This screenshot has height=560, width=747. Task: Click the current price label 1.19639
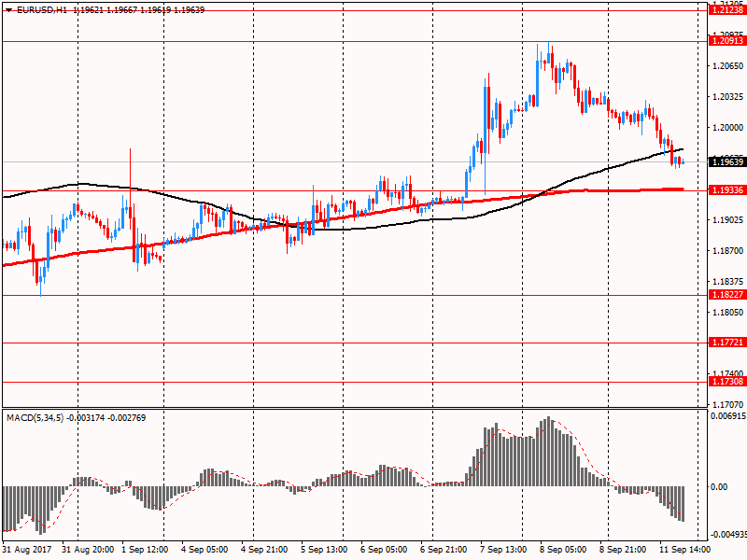[x=727, y=162]
